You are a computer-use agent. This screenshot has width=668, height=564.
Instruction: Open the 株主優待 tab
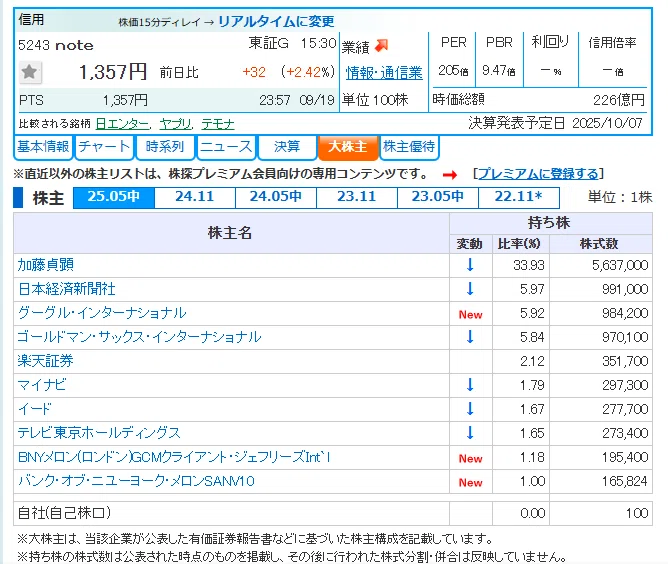[x=409, y=147]
